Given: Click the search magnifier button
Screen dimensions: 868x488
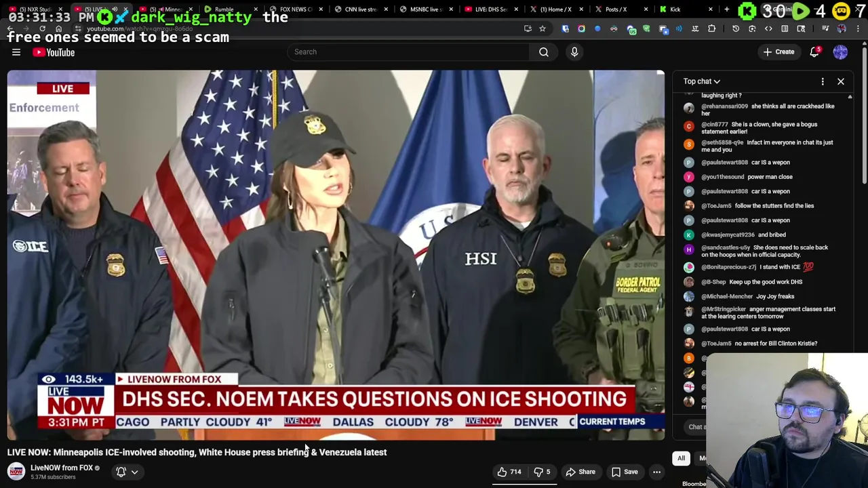Looking at the screenshot, I should click(x=544, y=52).
